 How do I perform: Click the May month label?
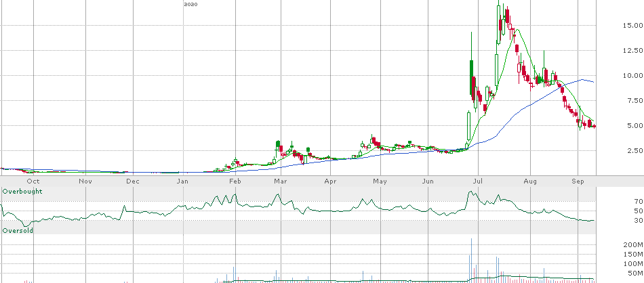380,181
